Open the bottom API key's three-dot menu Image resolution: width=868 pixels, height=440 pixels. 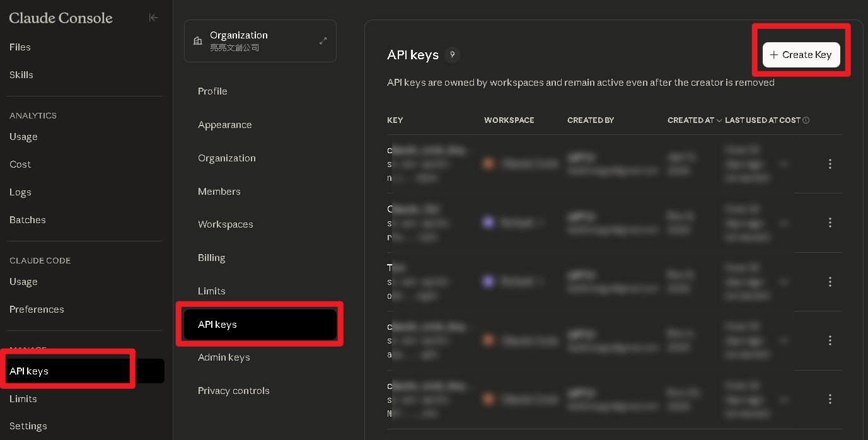tap(830, 399)
